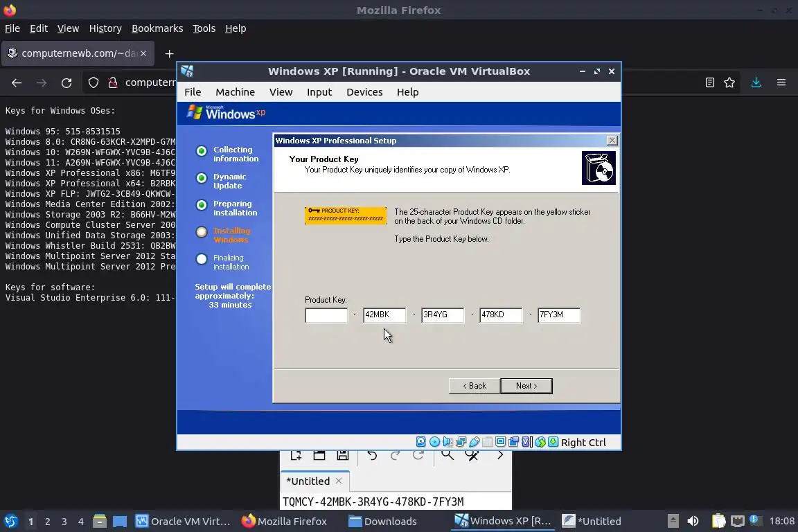Viewport: 798px width, 532px height.
Task: Open Mozilla Firefox taskbar entry
Action: tap(284, 522)
